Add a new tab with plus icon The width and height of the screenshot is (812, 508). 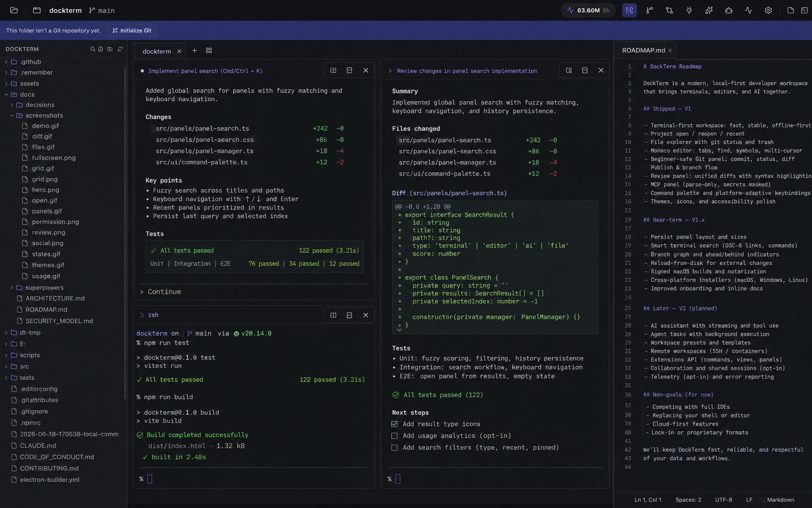(195, 50)
